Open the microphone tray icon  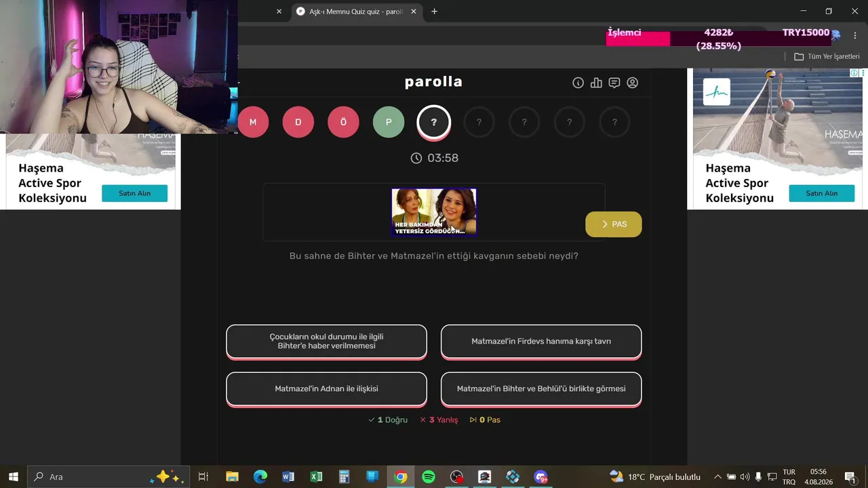[758, 476]
